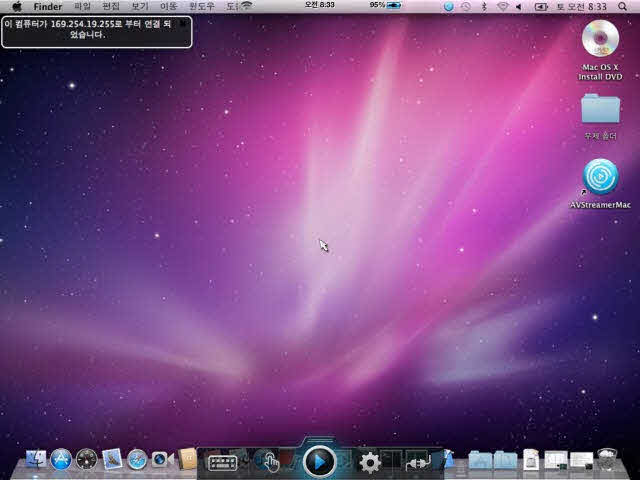
Task: Click the blue circle menu bar icon
Action: click(x=449, y=7)
